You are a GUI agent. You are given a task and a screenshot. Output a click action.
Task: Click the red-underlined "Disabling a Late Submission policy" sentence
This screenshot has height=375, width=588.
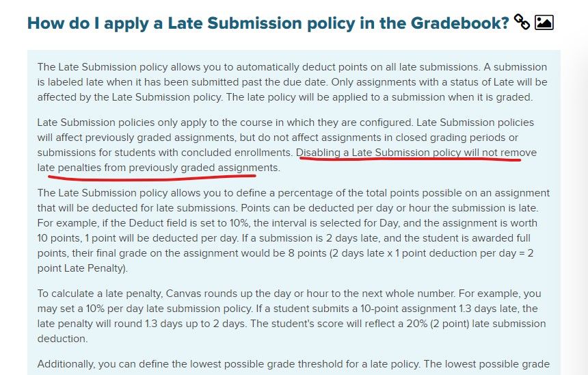[x=416, y=153]
